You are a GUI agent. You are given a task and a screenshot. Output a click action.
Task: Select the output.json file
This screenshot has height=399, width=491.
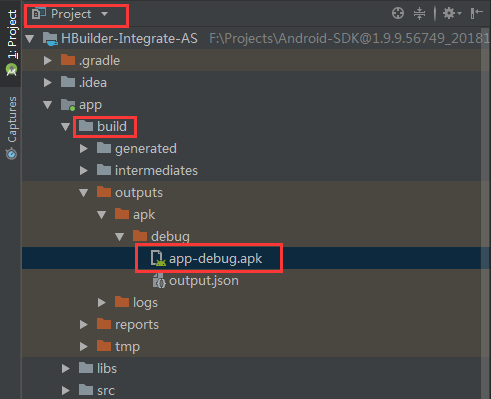coord(204,280)
